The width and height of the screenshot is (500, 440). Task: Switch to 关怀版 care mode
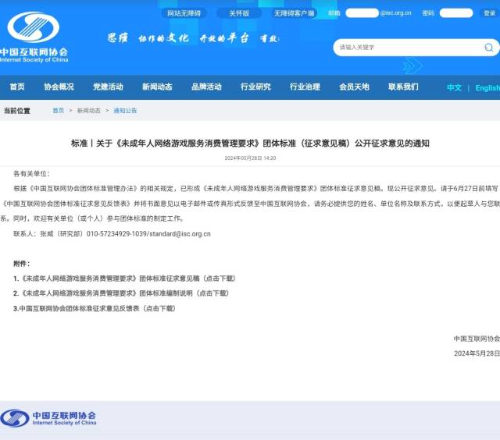pyautogui.click(x=239, y=13)
